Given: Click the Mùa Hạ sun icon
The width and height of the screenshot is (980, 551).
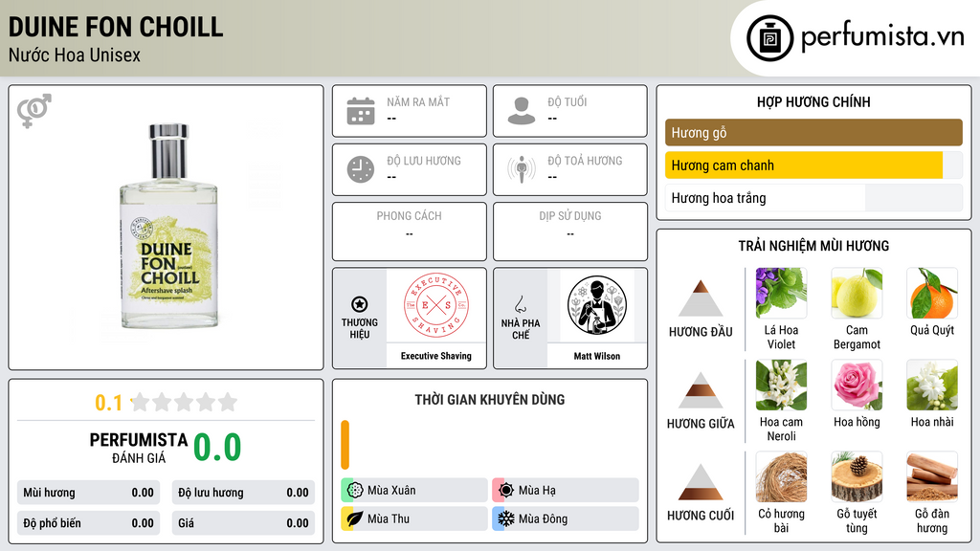Looking at the screenshot, I should click(506, 491).
